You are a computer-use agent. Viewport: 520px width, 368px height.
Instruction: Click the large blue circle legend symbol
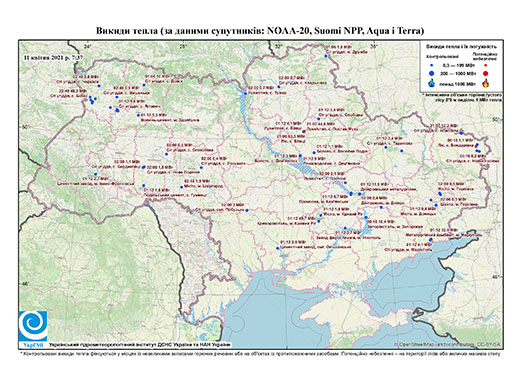point(432,73)
